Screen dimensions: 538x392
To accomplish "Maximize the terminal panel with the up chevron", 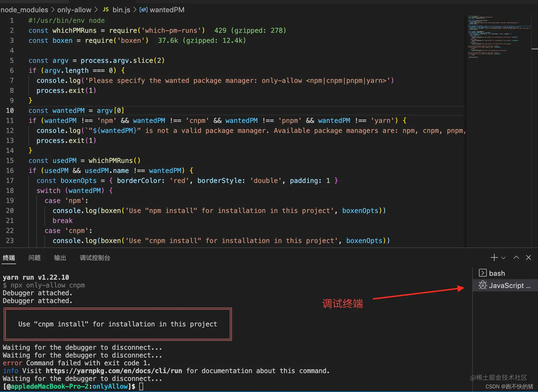I will (x=516, y=258).
